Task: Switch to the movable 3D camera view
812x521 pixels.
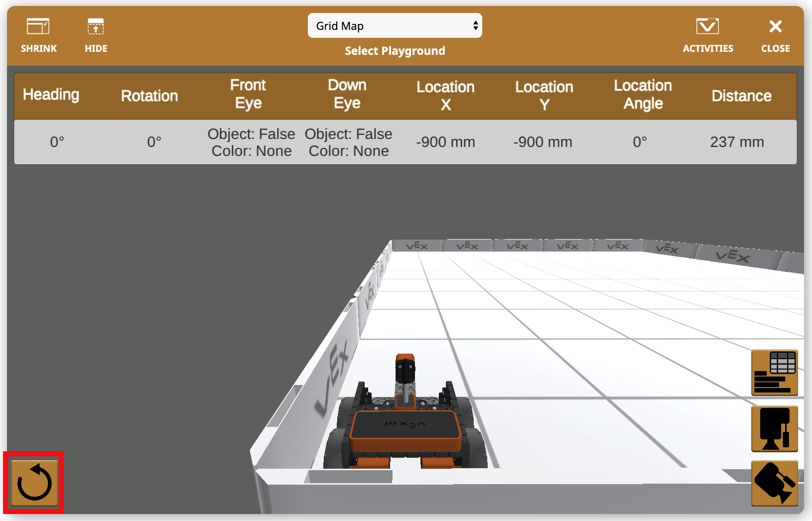Action: (x=775, y=483)
